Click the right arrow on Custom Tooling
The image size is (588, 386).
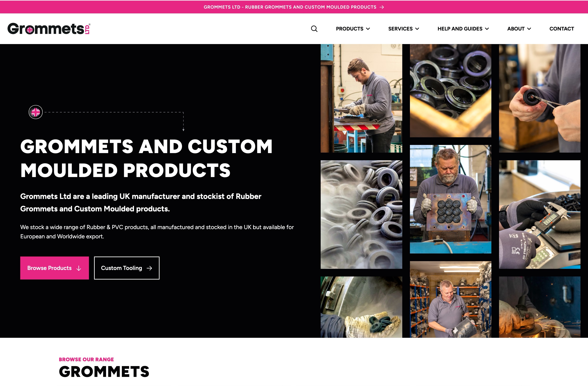[149, 268]
